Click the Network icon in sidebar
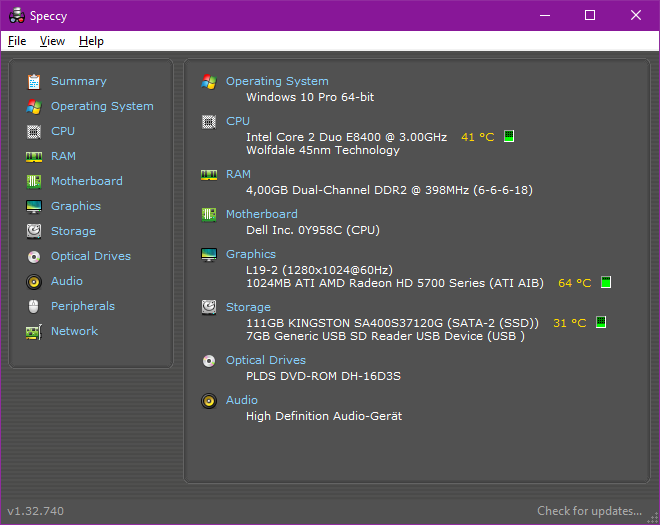 tap(34, 331)
